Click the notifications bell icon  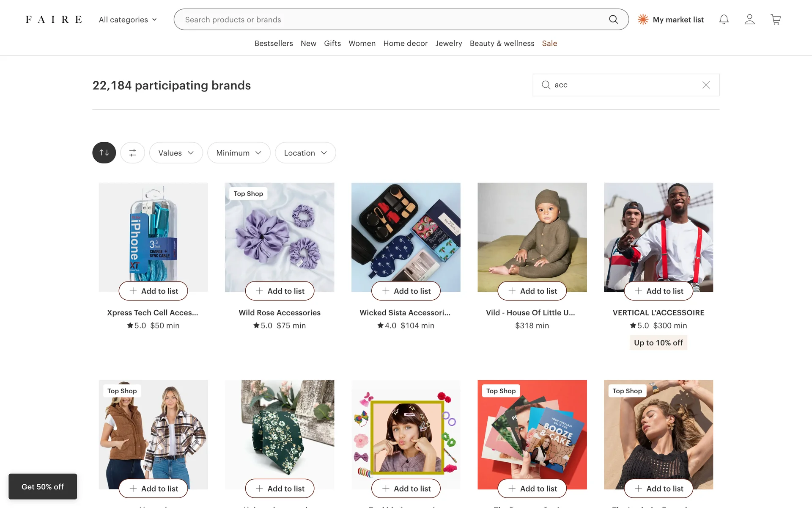pyautogui.click(x=724, y=19)
